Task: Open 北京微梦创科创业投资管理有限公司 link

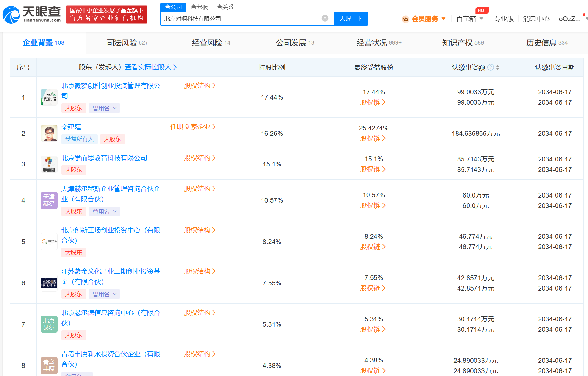Action: [x=111, y=91]
